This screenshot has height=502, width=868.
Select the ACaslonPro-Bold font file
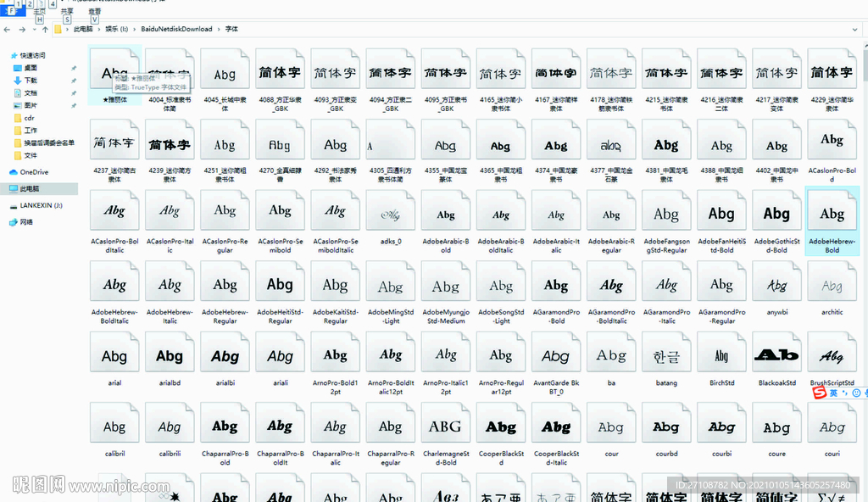832,150
